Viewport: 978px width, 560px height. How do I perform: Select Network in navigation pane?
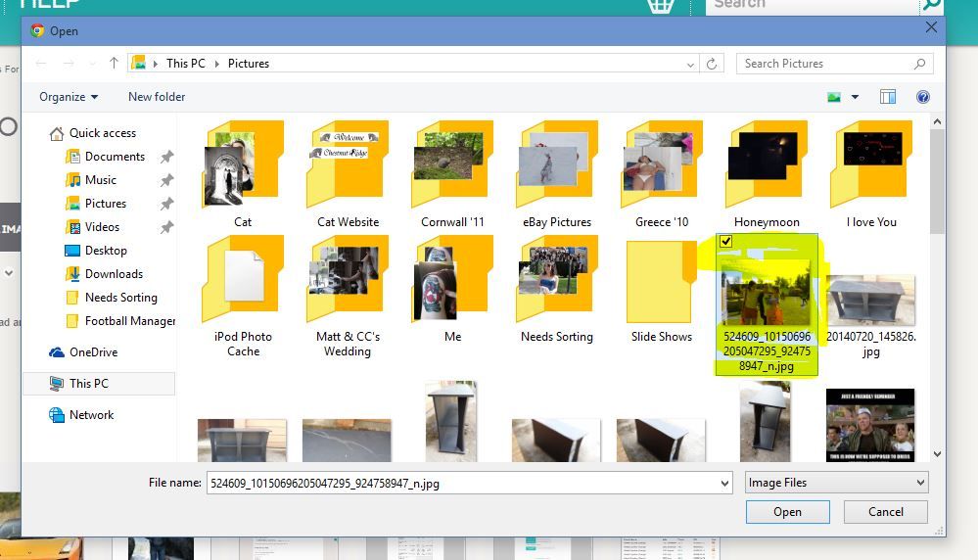[91, 415]
